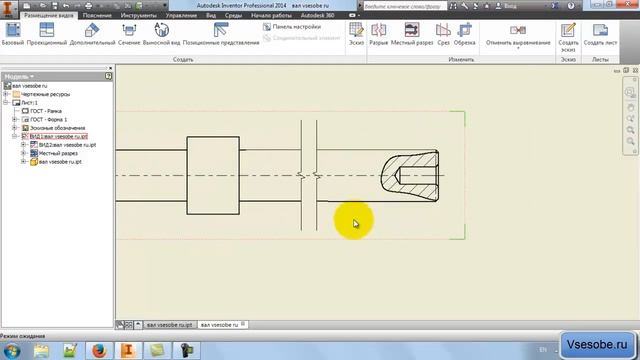Click Создать лист new sheet tool
Image resolution: width=640 pixels, height=360 pixels.
600,34
